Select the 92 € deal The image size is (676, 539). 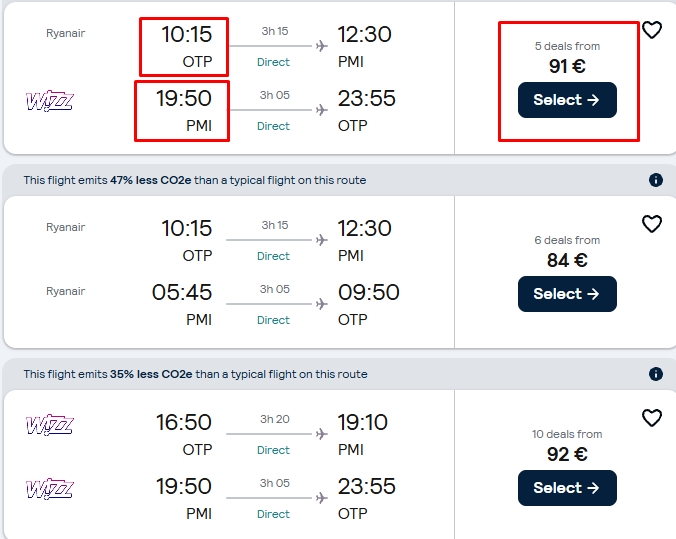pos(567,488)
